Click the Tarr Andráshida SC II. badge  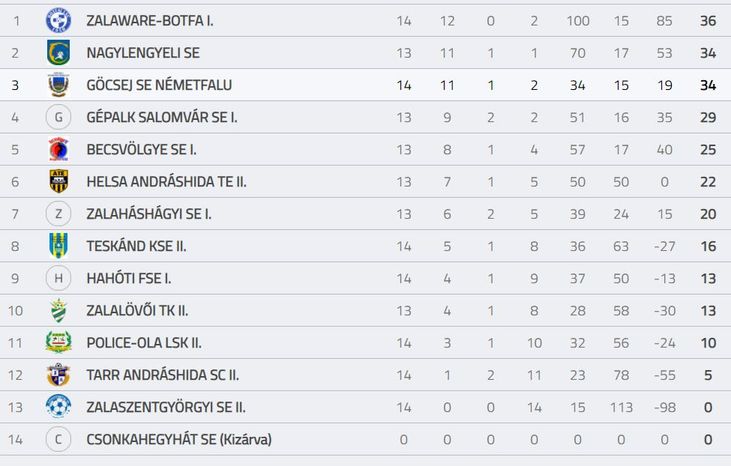point(58,375)
